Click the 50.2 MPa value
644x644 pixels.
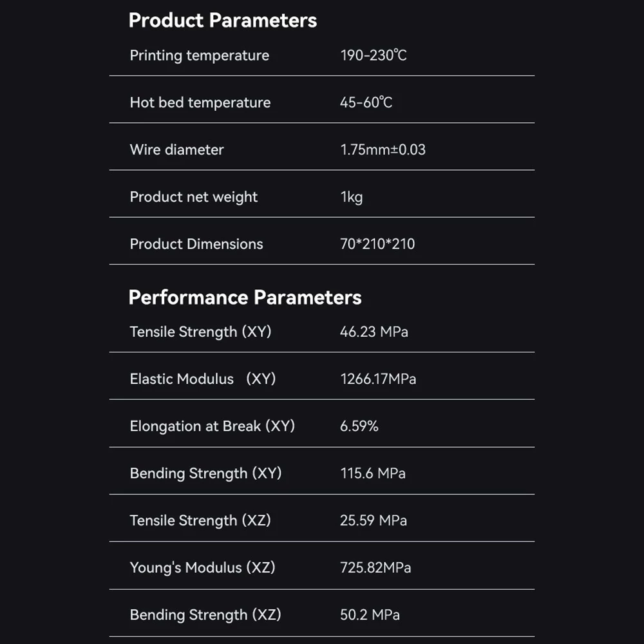click(370, 615)
